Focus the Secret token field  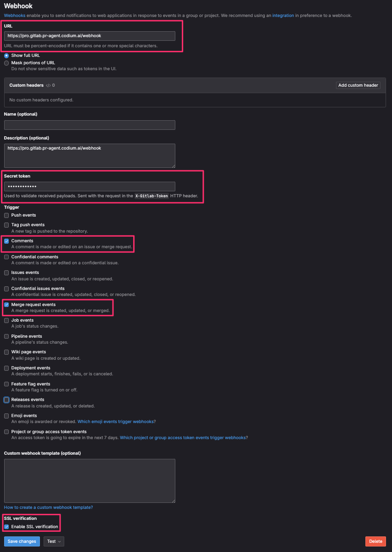pos(90,186)
